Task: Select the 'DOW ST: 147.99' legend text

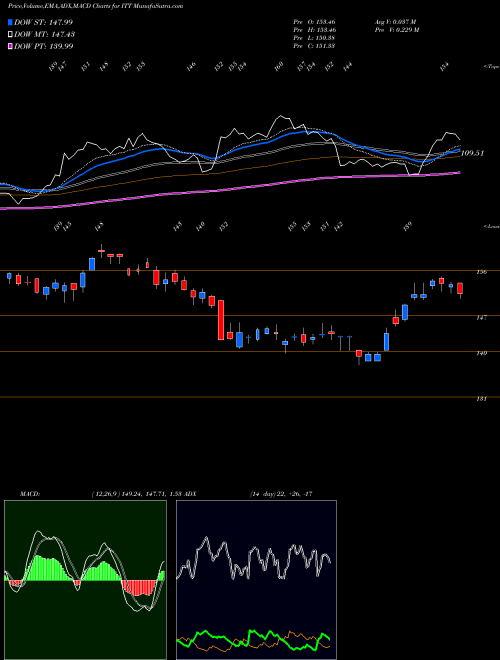Action: (x=43, y=22)
